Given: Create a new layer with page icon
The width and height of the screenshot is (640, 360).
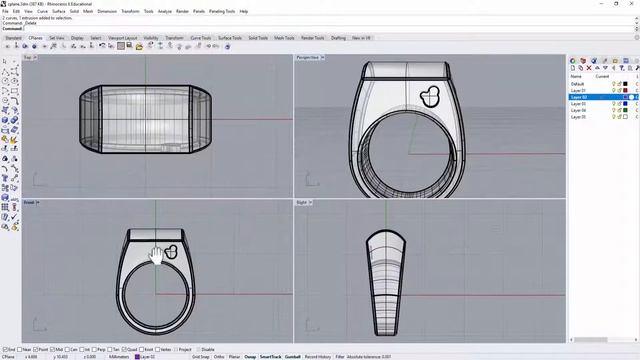Looking at the screenshot, I should (x=573, y=68).
